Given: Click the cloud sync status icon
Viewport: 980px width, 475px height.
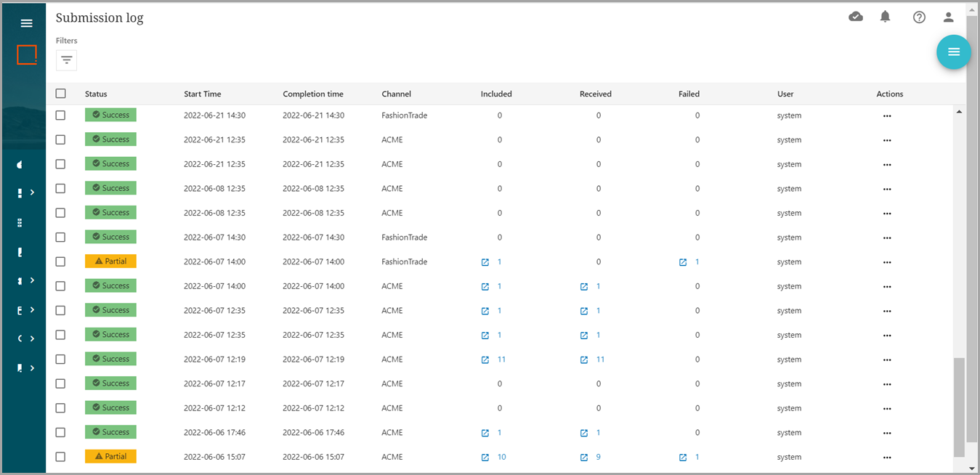Looking at the screenshot, I should pyautogui.click(x=856, y=17).
